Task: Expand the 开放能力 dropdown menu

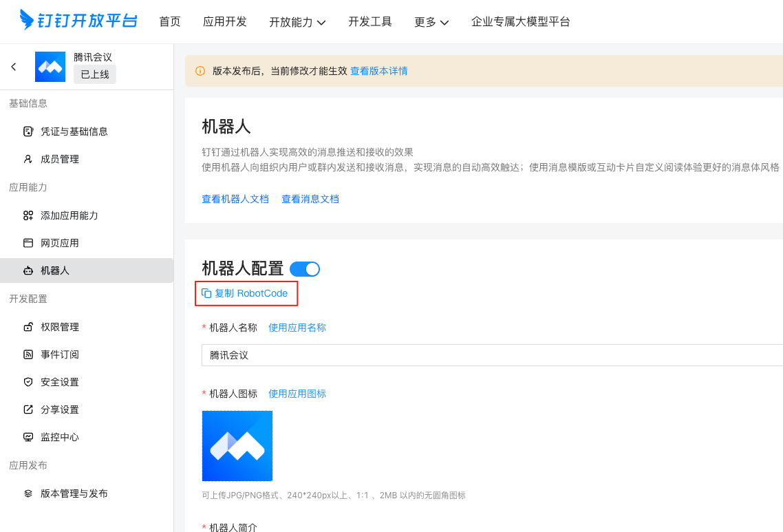Action: point(297,22)
